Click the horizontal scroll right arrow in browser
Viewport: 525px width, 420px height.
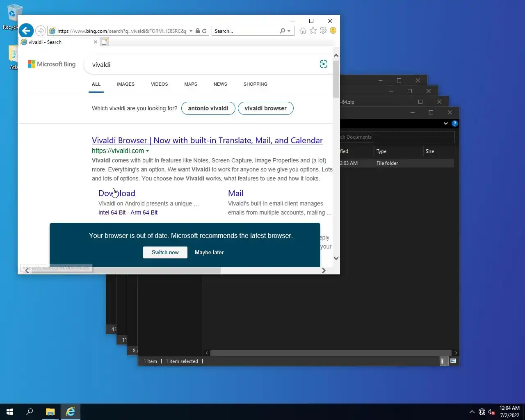pyautogui.click(x=324, y=270)
